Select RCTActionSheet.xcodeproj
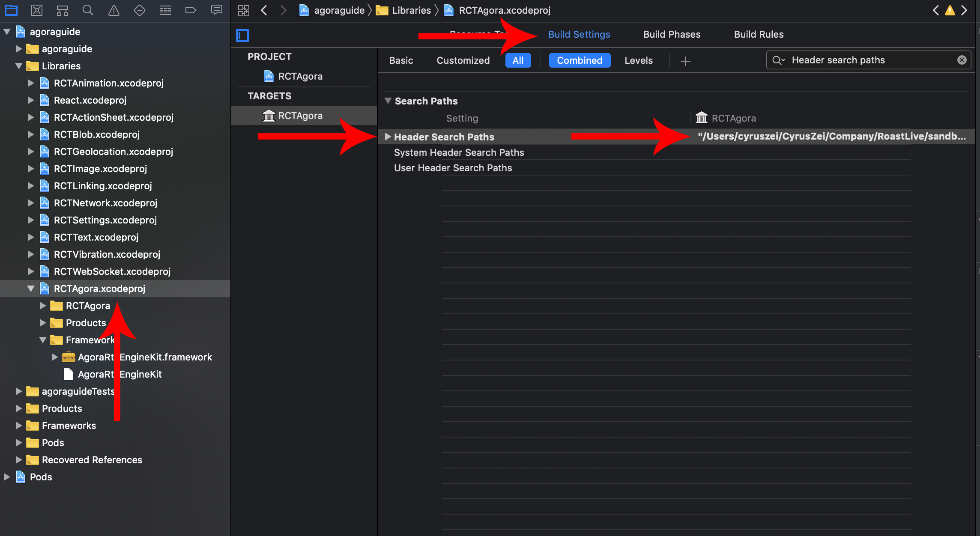980x536 pixels. point(114,117)
